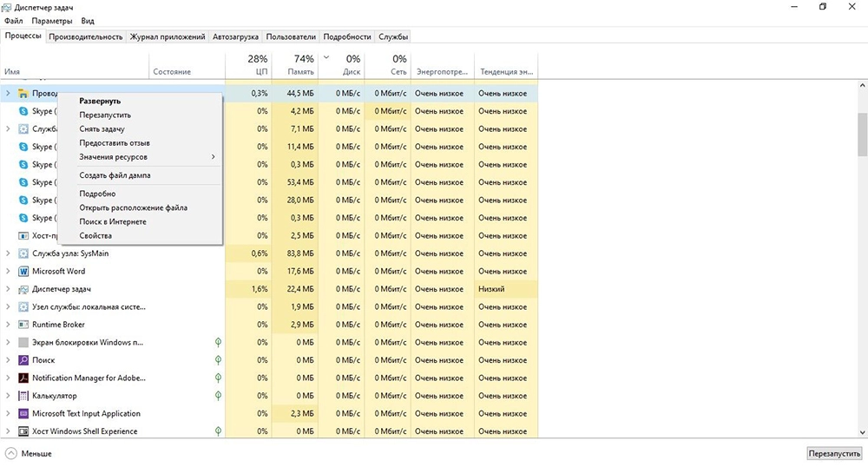Click the Microsoft Text Input Application icon
The height and width of the screenshot is (467, 868).
[23, 414]
